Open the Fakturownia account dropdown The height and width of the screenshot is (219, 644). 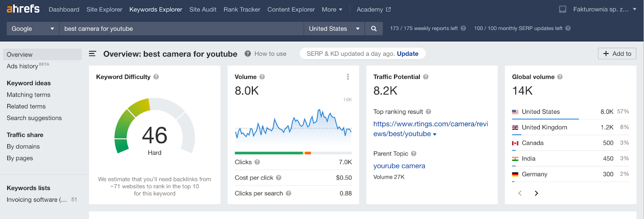tap(605, 9)
